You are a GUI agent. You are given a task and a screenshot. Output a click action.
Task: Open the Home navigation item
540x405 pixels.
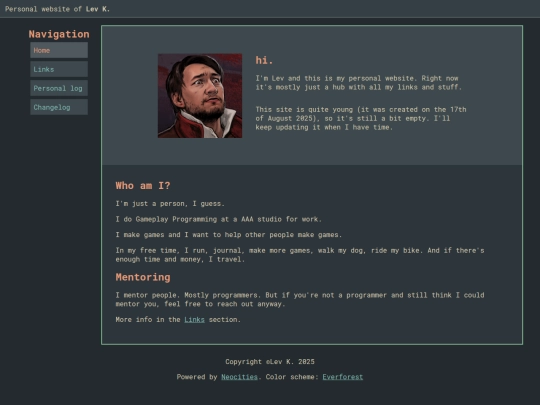(59, 50)
